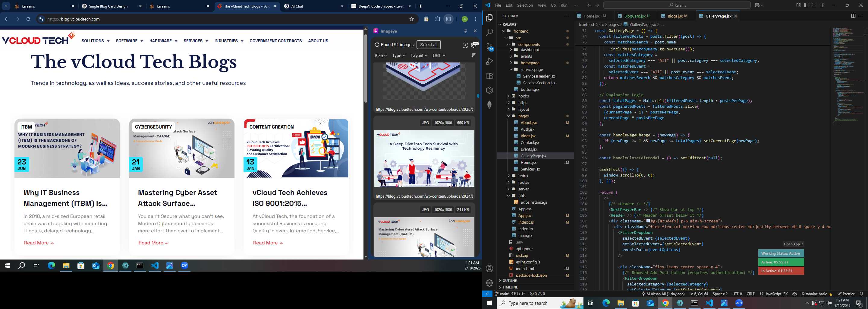Reload the vCloud Tech blog page in Chrome
The height and width of the screenshot is (309, 868).
click(28, 19)
